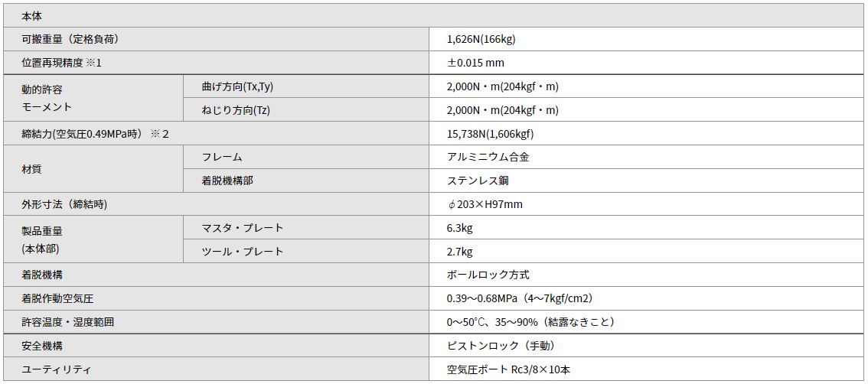This screenshot has height=384, width=868.
Task: Select the 空気圧ポート Rc3/8×10本 value
Action: [508, 369]
